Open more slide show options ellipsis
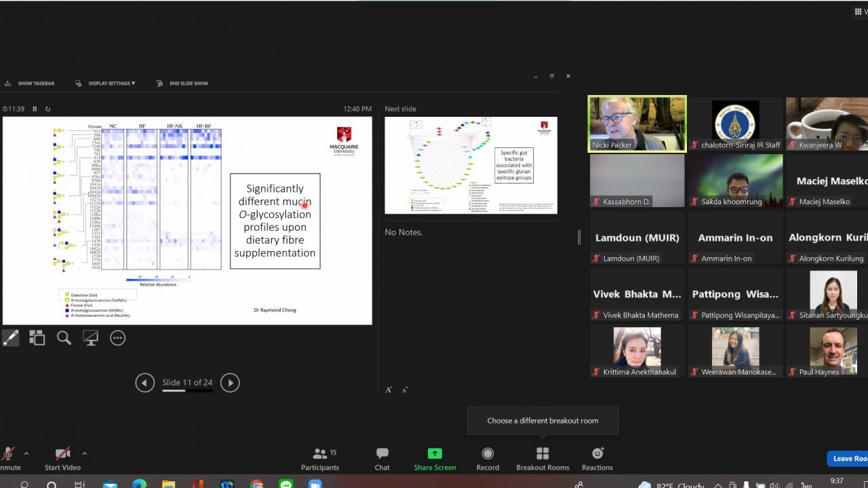This screenshot has width=868, height=488. [118, 338]
